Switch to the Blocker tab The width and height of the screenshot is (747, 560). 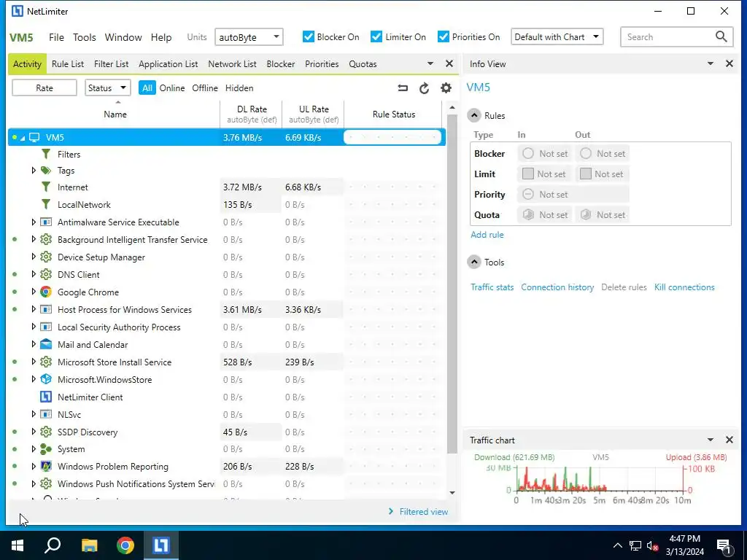point(281,64)
